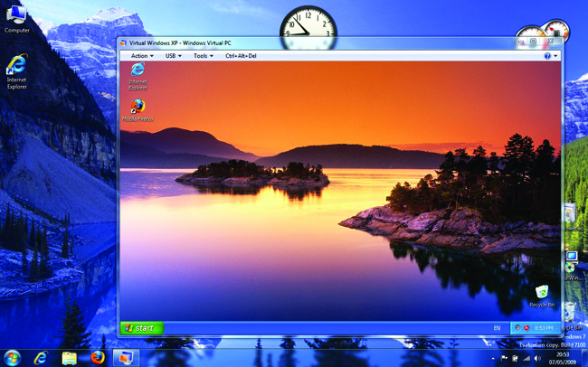The height and width of the screenshot is (367, 588).
Task: Click the power plug icon in tray
Action: click(516, 358)
